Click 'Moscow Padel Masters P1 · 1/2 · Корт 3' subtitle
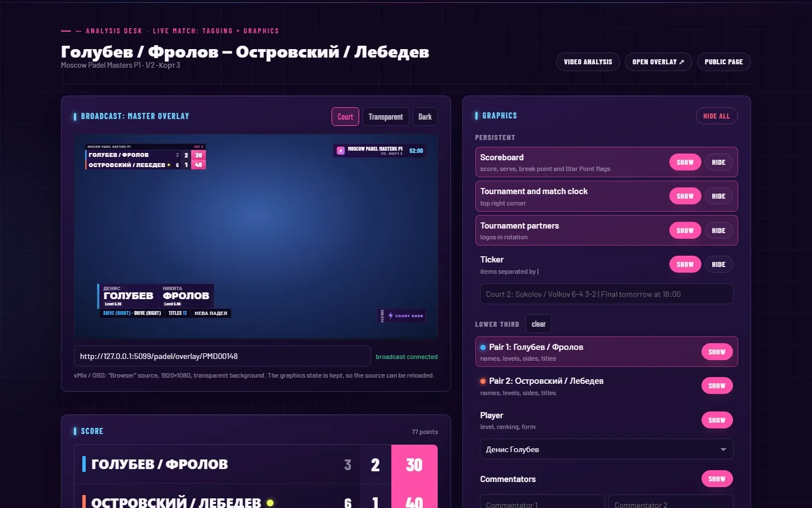Viewport: 812px width, 508px height. (x=121, y=65)
